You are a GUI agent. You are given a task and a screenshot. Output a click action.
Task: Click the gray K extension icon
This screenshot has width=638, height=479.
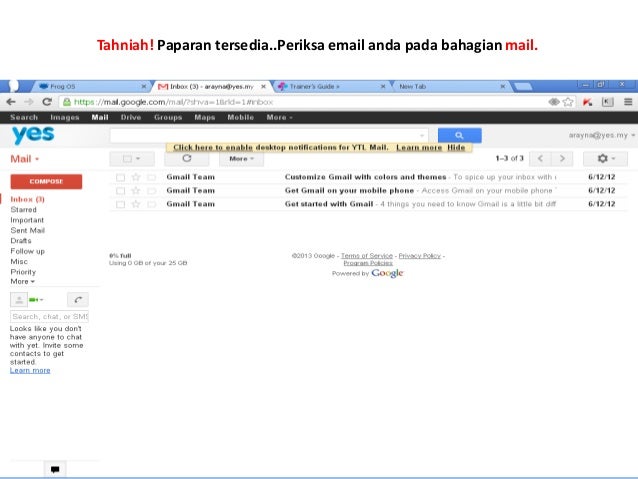(x=607, y=102)
